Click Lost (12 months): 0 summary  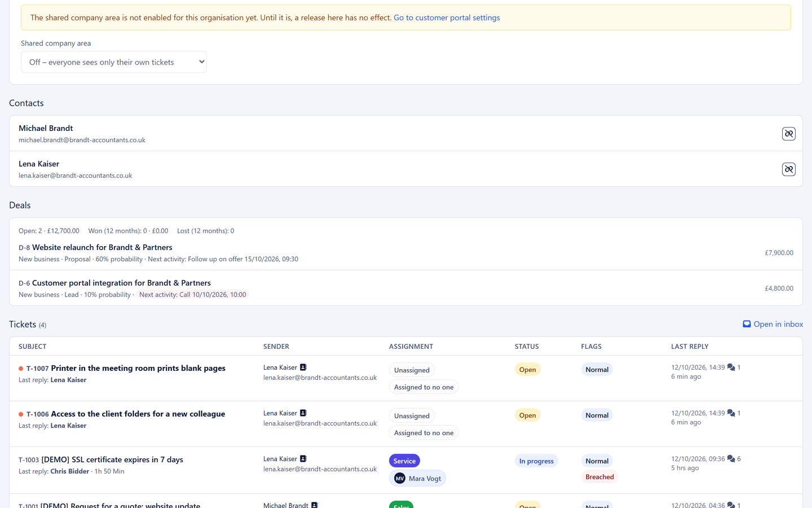pos(205,231)
